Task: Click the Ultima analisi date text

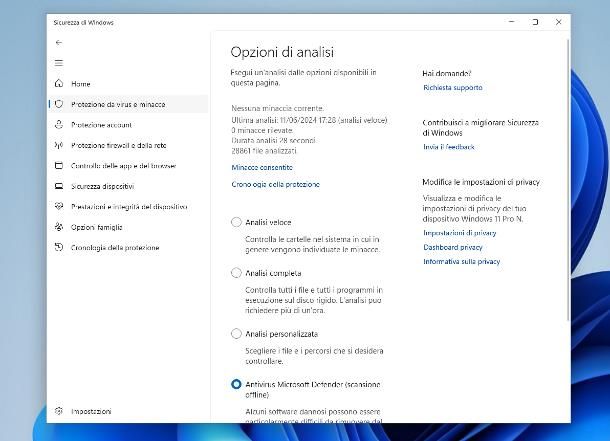Action: coord(309,120)
